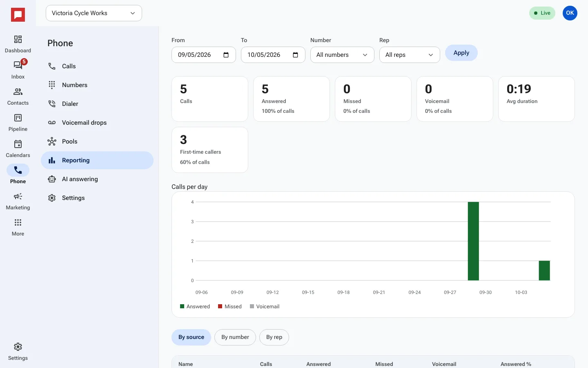
Task: Open calendar picker for To date
Action: pyautogui.click(x=296, y=55)
